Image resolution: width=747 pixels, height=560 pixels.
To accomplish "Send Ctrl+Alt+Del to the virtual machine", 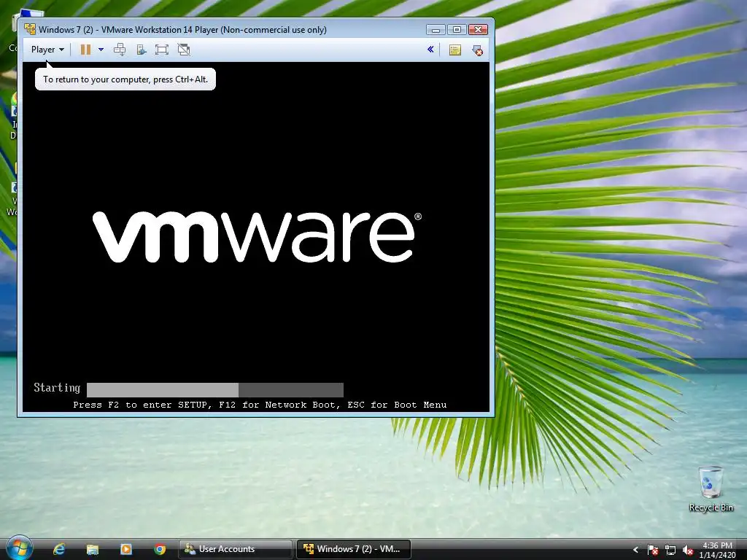I will 120,50.
